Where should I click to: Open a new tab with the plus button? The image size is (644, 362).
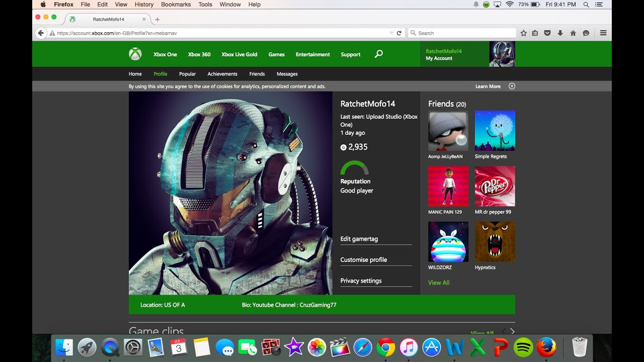click(157, 20)
